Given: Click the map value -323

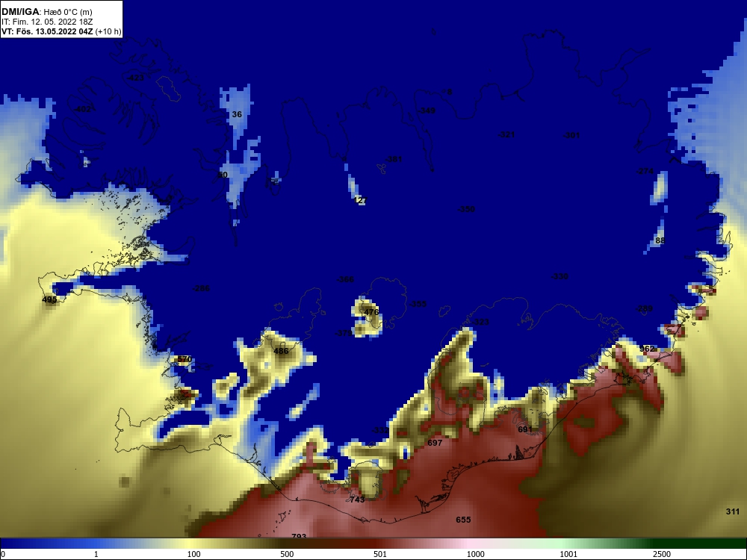Looking at the screenshot, I should [480, 322].
